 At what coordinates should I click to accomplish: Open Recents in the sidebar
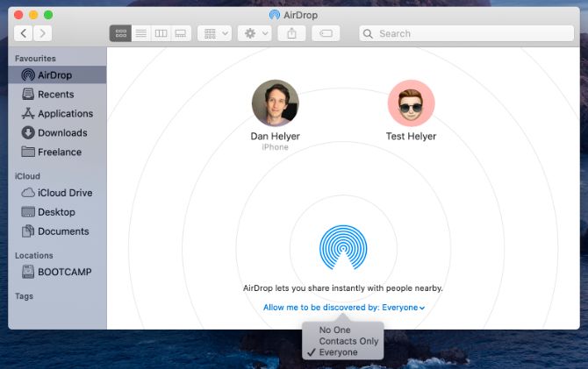click(x=55, y=95)
